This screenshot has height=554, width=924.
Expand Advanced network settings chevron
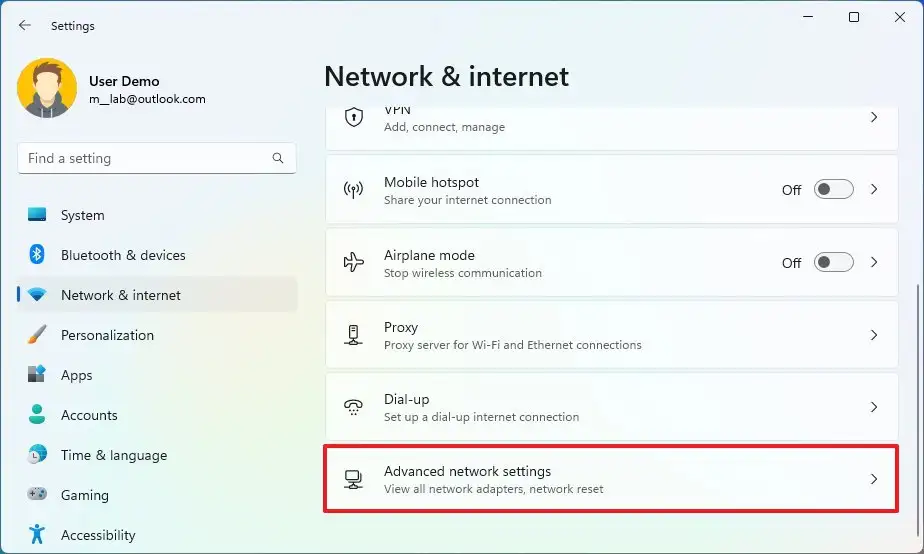point(874,479)
